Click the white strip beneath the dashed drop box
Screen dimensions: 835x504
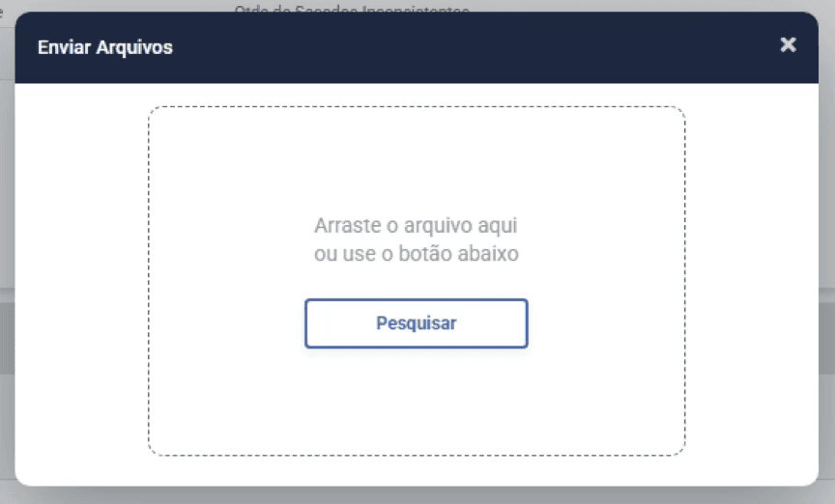pos(417,471)
